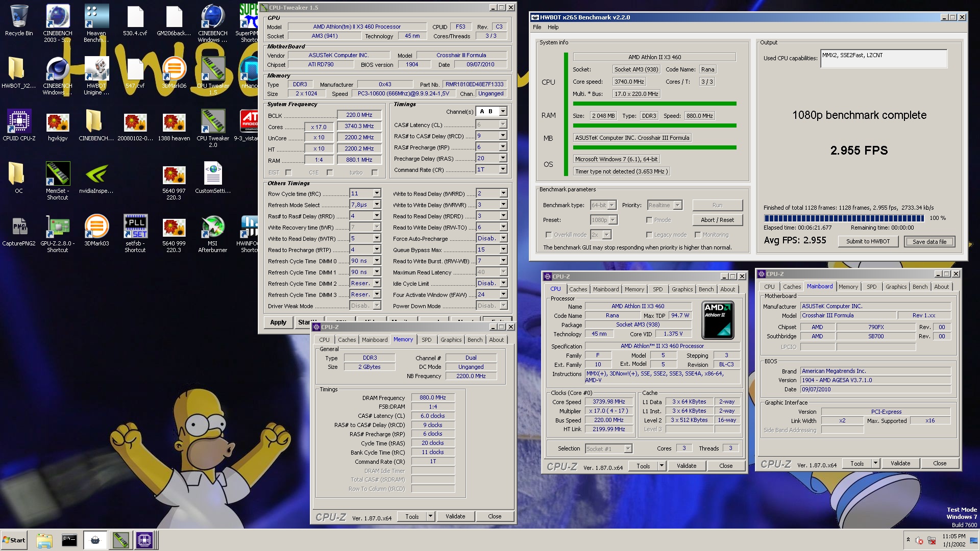Expand the Channel(s) A B dropdown

pos(503,111)
